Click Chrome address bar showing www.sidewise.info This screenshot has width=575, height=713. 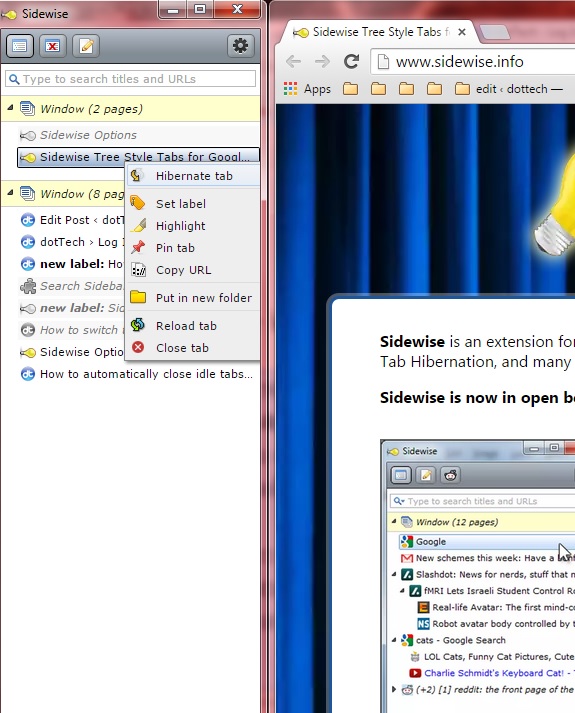pyautogui.click(x=473, y=62)
